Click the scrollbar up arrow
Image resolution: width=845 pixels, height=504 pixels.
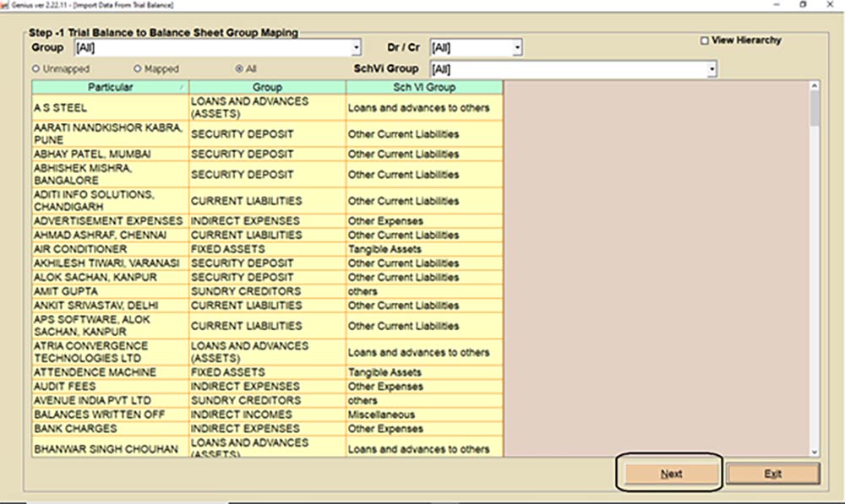[815, 85]
